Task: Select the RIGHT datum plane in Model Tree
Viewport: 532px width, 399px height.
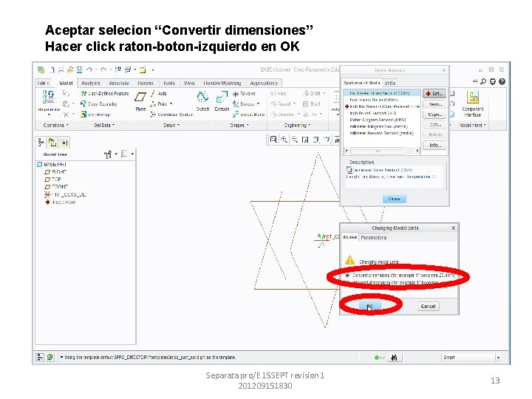Action: [56, 171]
